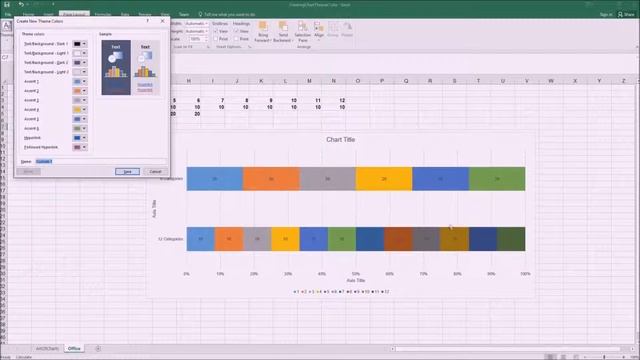The width and height of the screenshot is (640, 360).
Task: Switch to the Team ribbon tab
Action: click(184, 14)
